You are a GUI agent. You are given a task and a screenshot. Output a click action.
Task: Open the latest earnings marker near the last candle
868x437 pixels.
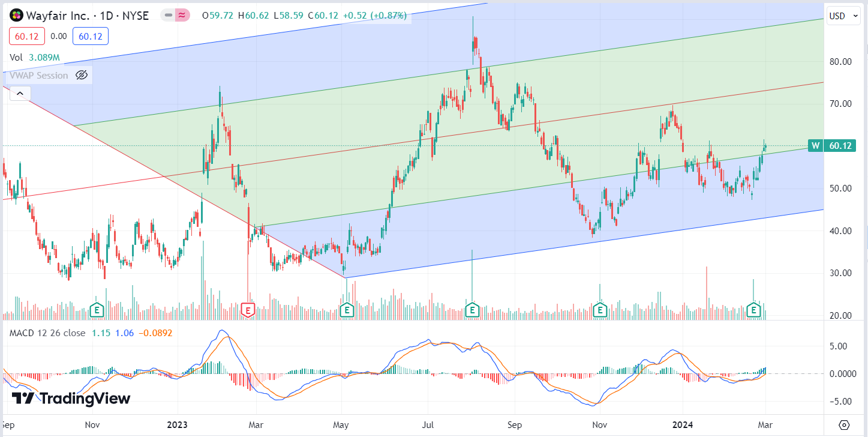(754, 310)
